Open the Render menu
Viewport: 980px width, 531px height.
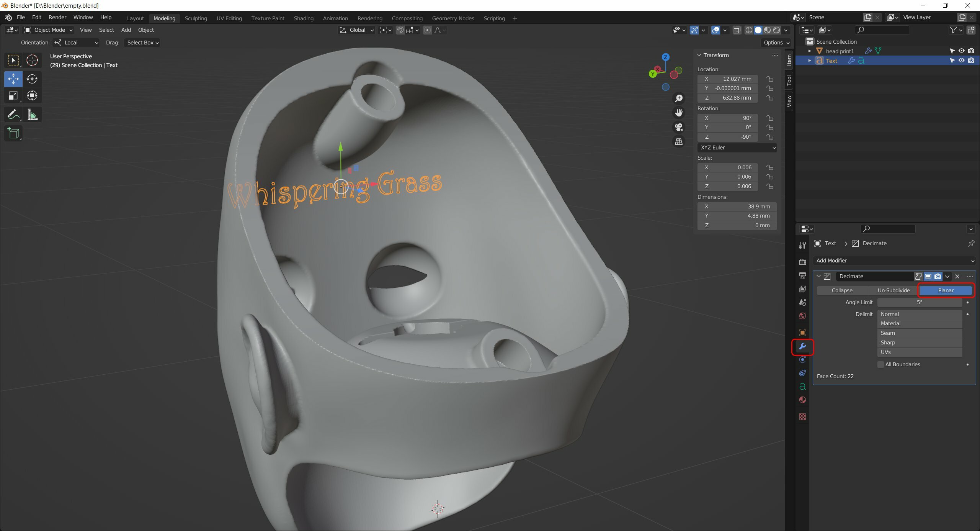click(57, 18)
